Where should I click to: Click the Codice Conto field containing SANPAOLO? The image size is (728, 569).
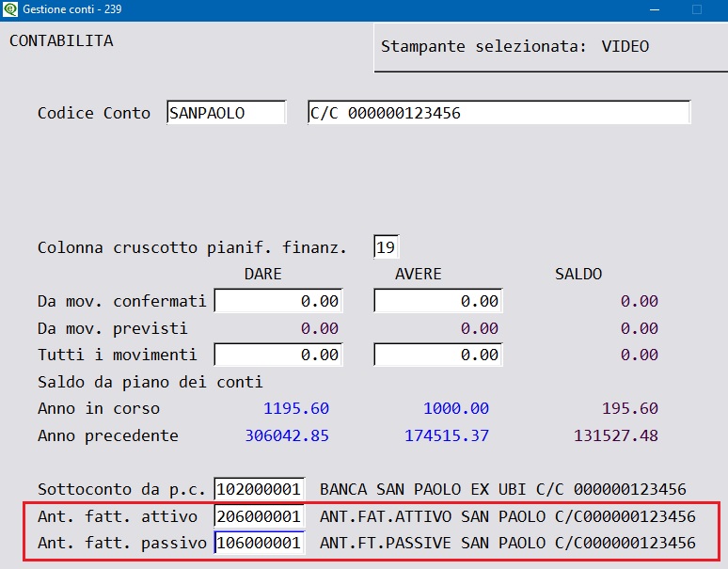[227, 112]
